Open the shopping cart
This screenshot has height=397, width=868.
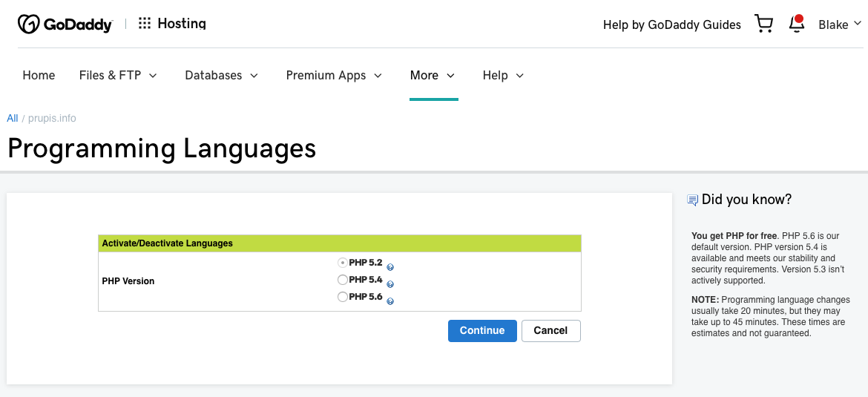click(763, 24)
